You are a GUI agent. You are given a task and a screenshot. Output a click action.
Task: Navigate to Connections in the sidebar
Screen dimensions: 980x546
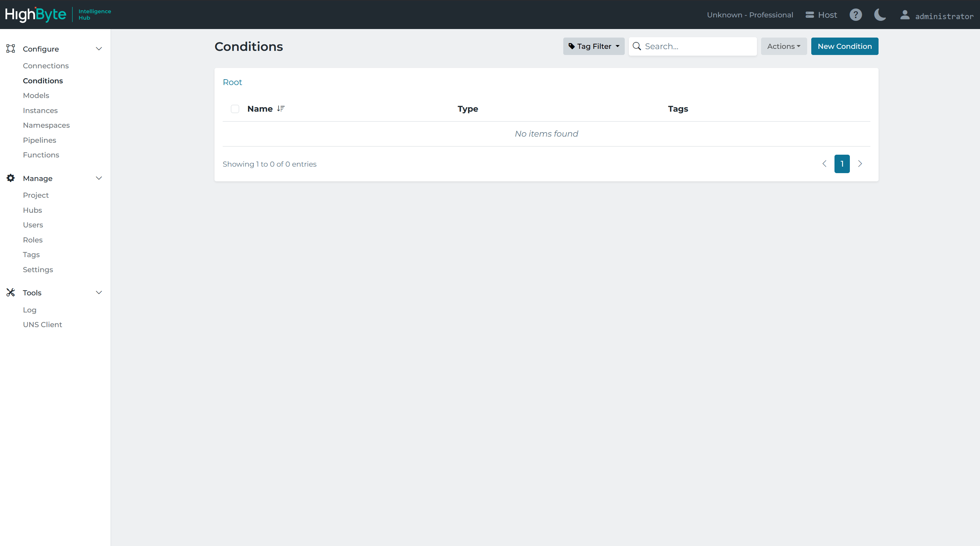point(46,66)
